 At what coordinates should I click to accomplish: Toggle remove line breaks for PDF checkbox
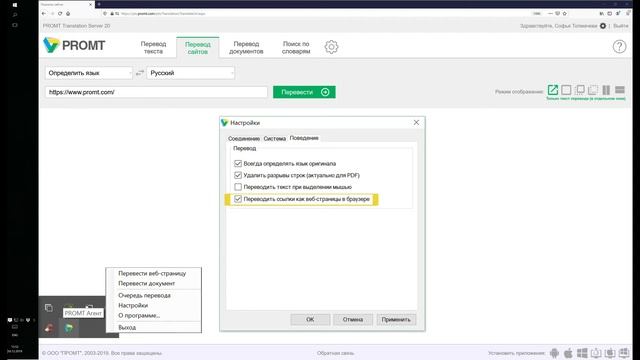click(238, 175)
